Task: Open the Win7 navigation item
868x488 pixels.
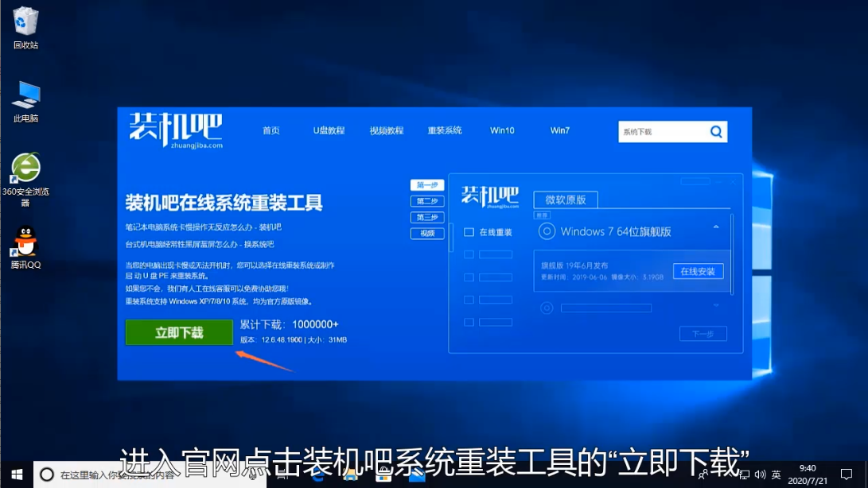Action: tap(559, 130)
